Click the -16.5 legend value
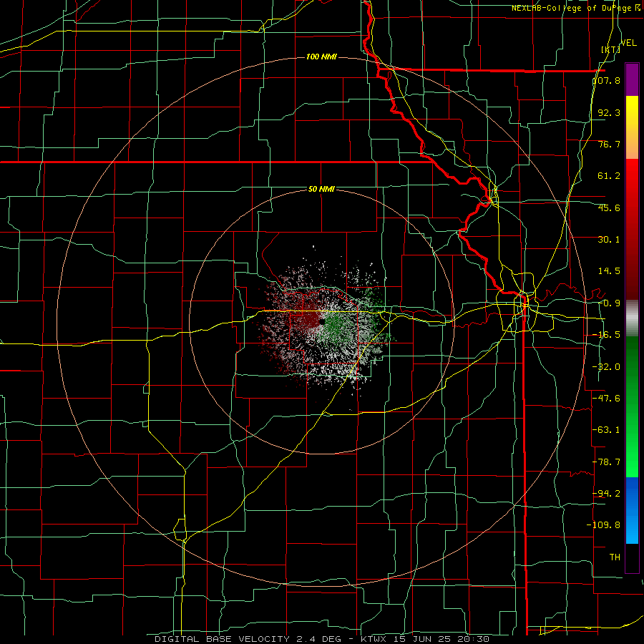The width and height of the screenshot is (644, 644). [x=606, y=335]
